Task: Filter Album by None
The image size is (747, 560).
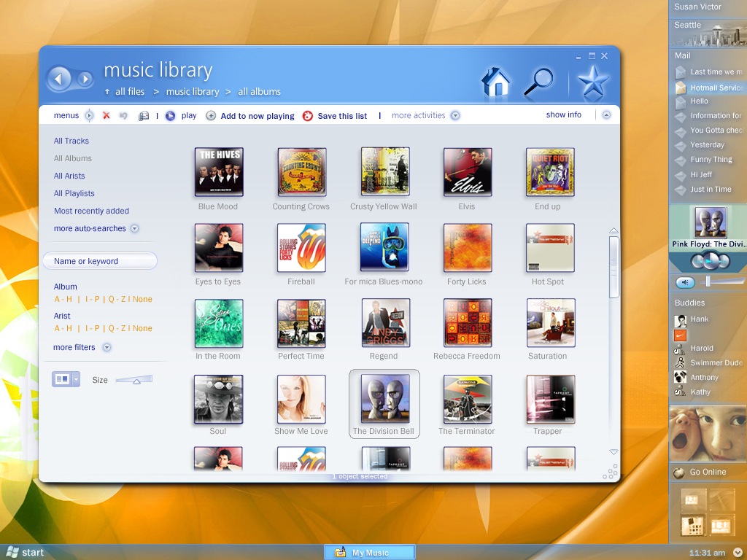Action: (142, 299)
